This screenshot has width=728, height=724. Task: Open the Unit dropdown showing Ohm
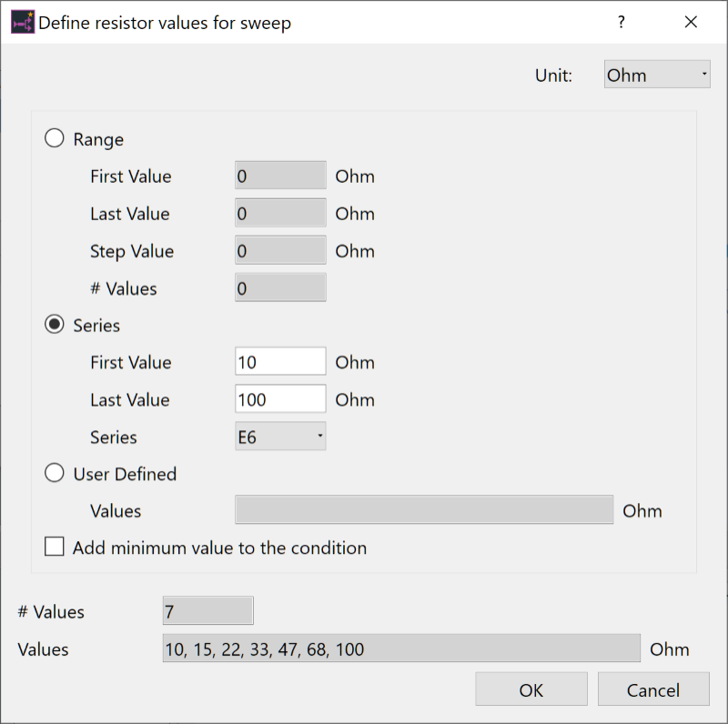(x=657, y=75)
